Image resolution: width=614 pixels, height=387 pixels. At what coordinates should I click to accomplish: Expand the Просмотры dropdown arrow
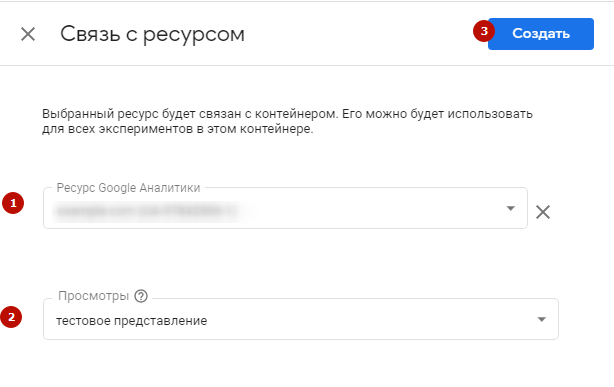pos(542,319)
